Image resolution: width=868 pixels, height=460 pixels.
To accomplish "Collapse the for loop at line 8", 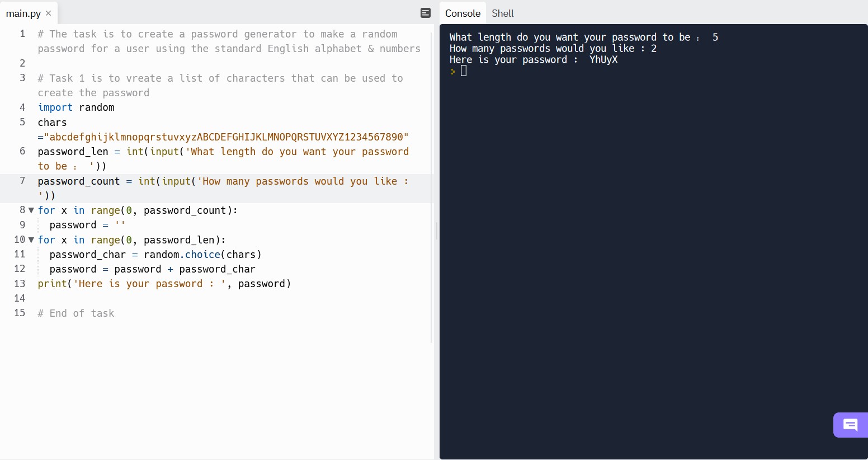I will [x=31, y=210].
